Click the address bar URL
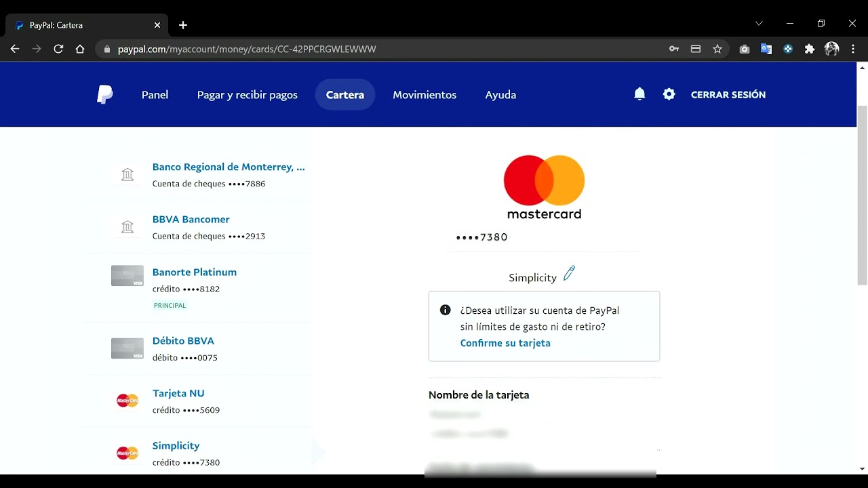The image size is (868, 488). [247, 49]
